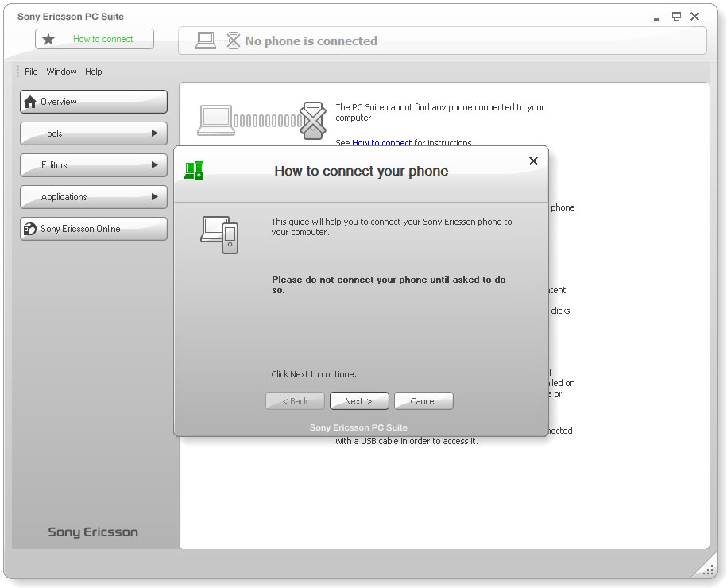
Task: Click the Overview house icon
Action: (30, 102)
